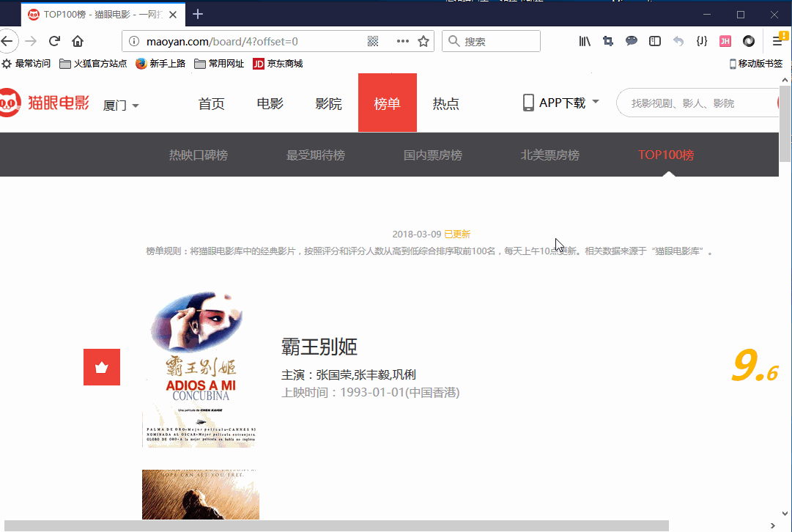Viewport: 792px width, 532px height.
Task: Click the second movie poster thumbnail
Action: coord(201,495)
